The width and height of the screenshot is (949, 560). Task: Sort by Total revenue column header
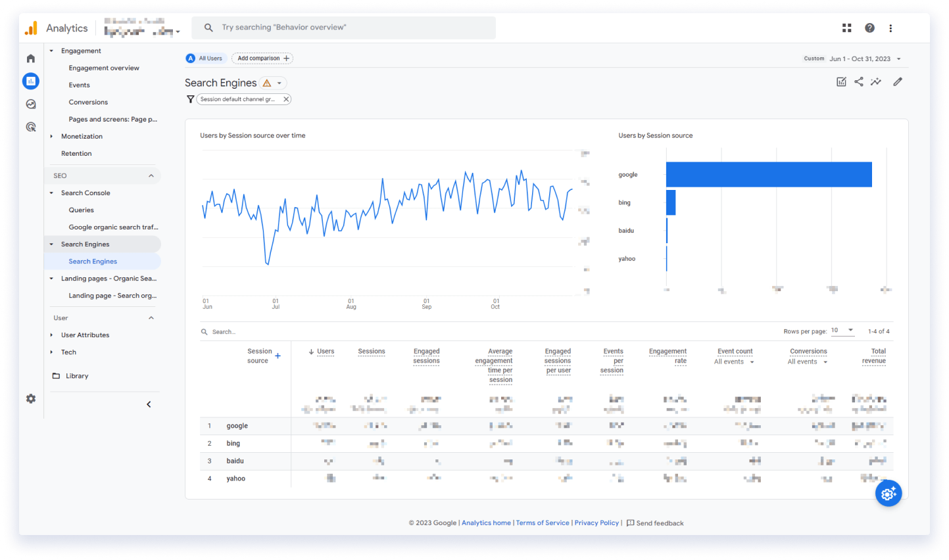874,356
